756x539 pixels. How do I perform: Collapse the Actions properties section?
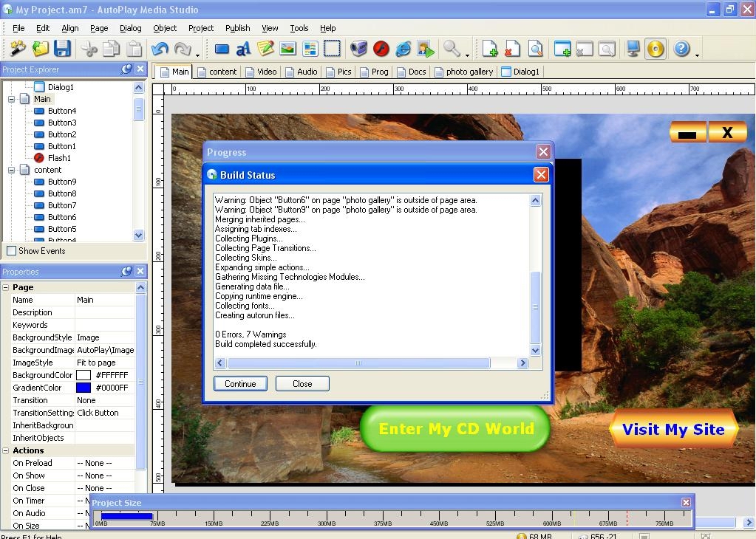point(6,450)
